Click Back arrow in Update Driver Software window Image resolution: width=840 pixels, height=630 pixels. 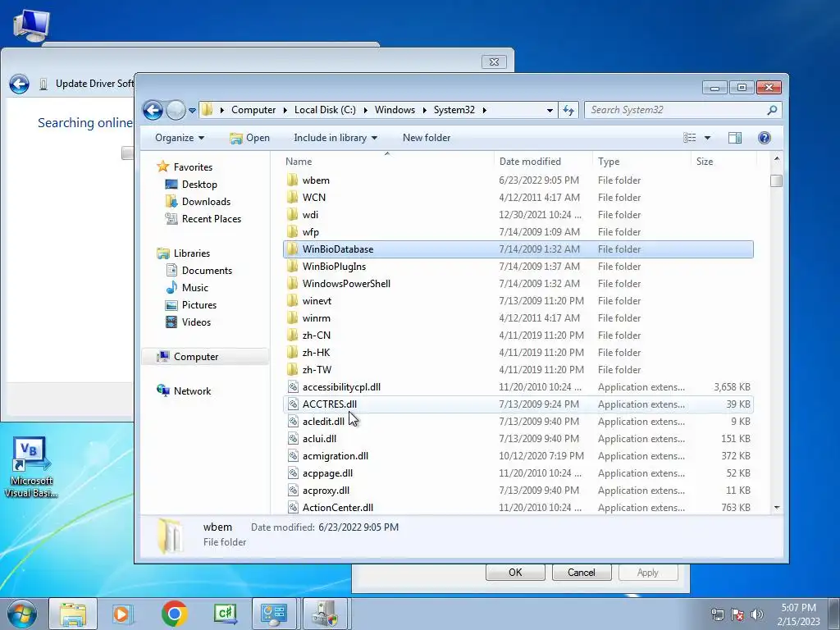(x=20, y=84)
